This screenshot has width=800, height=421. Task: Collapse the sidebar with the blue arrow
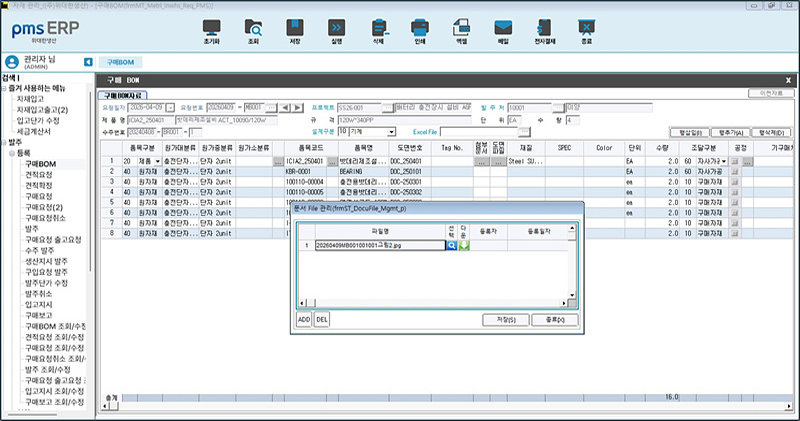click(88, 62)
